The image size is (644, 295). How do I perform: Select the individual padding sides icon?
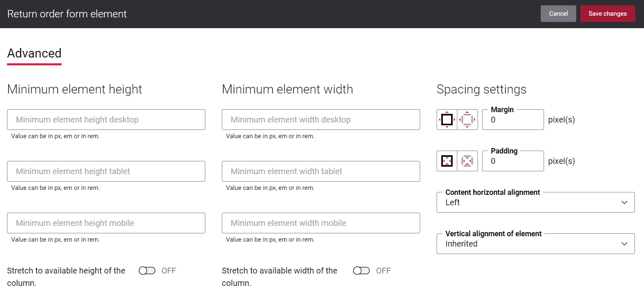468,161
